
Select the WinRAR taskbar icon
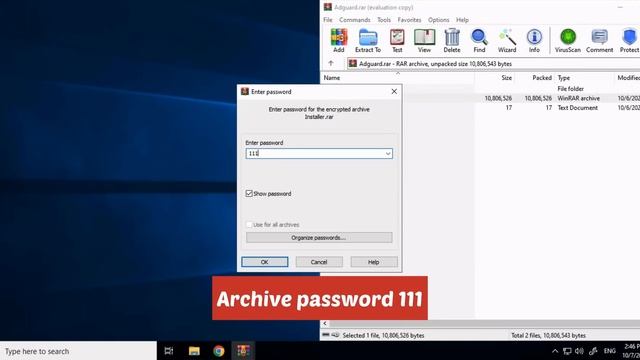(x=244, y=351)
